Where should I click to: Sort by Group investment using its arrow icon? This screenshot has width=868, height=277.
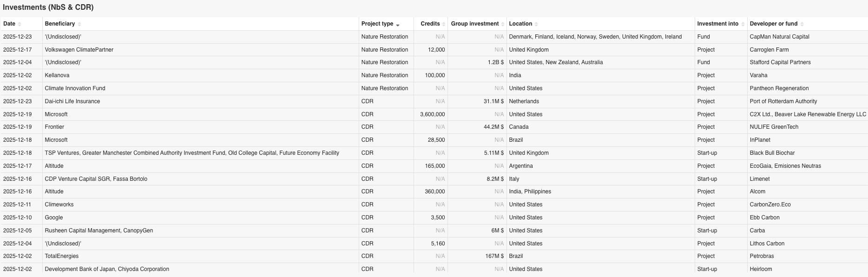(x=502, y=24)
